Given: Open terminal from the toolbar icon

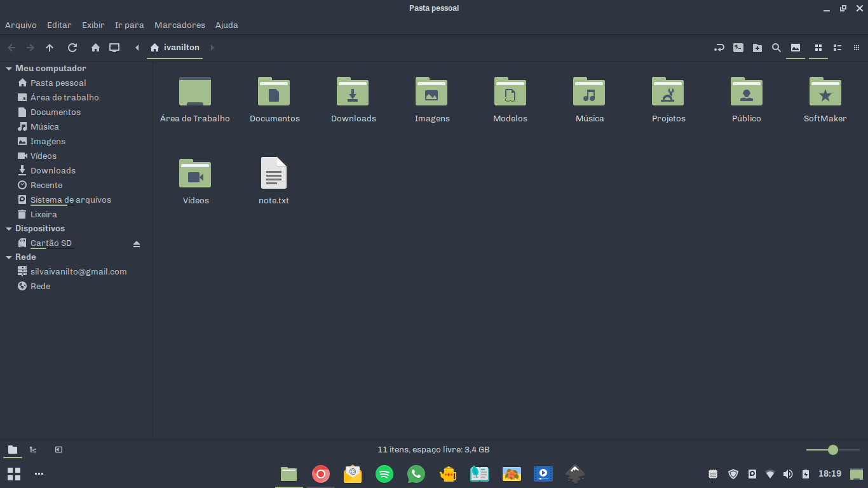Looking at the screenshot, I should [738, 48].
